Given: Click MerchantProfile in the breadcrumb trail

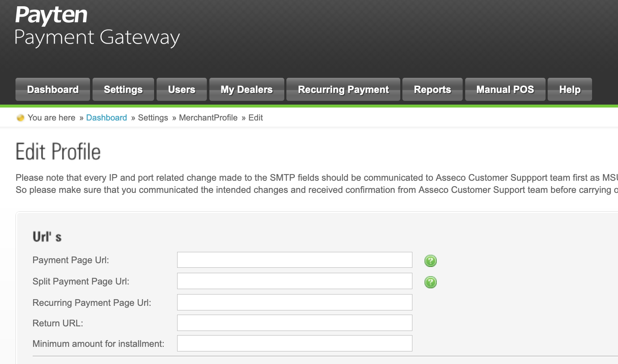Looking at the screenshot, I should coord(208,118).
